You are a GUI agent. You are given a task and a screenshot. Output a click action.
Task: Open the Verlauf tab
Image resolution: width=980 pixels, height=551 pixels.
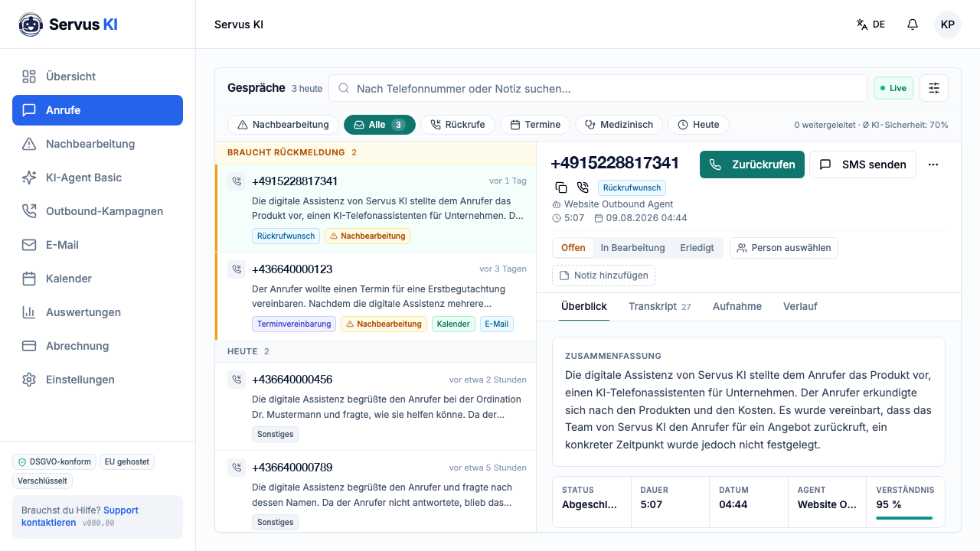pyautogui.click(x=800, y=307)
